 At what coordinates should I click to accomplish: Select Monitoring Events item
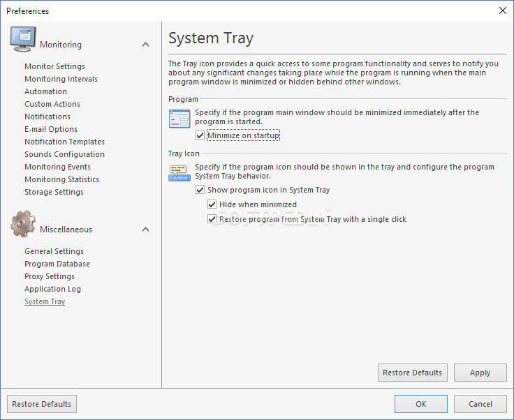[57, 167]
